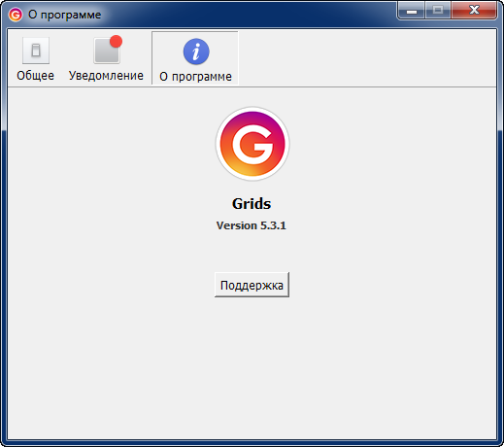Click the Version 5.3.1 text

click(252, 225)
